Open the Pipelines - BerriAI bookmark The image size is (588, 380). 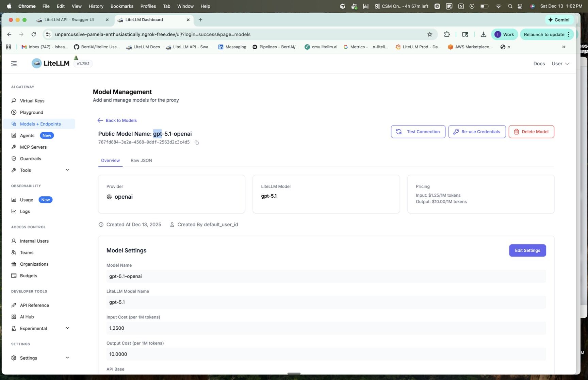(x=275, y=47)
